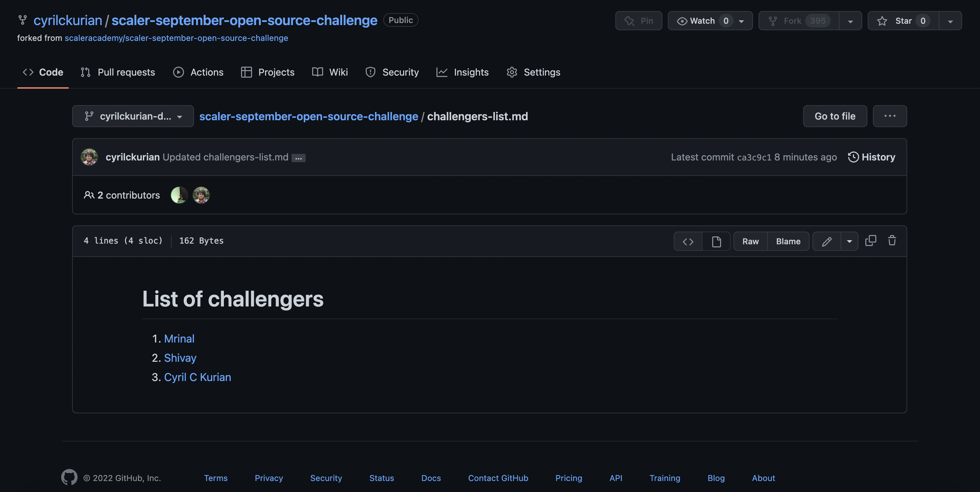
Task: Switch to the Pull requests tab
Action: 118,72
